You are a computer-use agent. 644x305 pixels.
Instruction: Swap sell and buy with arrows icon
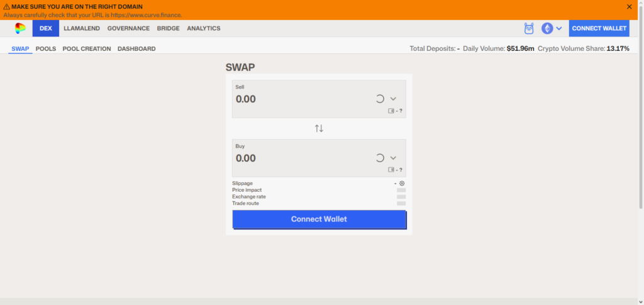[x=319, y=128]
